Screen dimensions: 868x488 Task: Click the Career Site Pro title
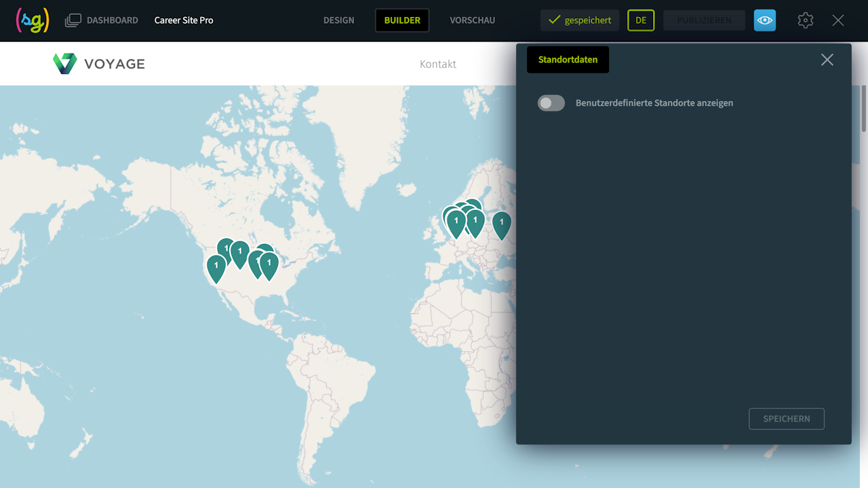tap(184, 20)
